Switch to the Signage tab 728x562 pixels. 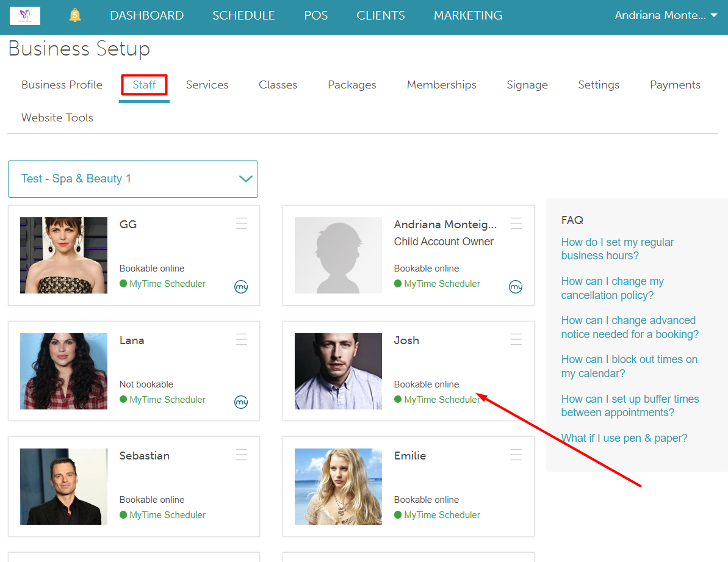pos(527,85)
